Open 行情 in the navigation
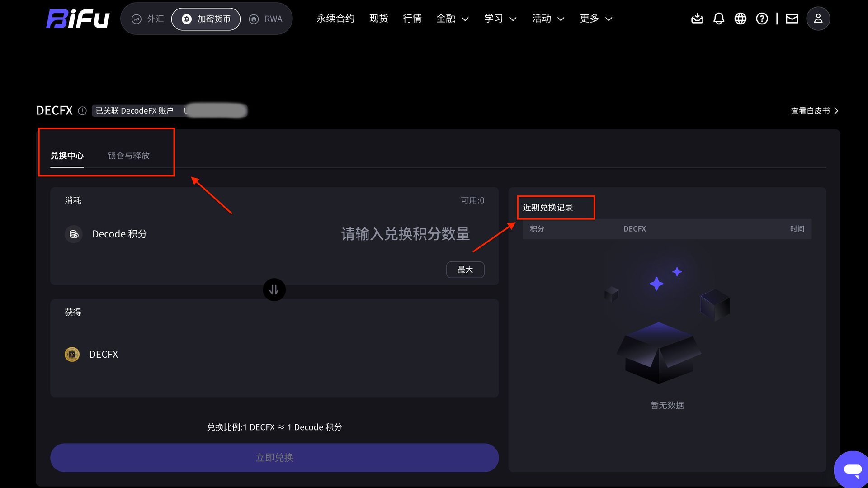868x488 pixels. (x=412, y=19)
